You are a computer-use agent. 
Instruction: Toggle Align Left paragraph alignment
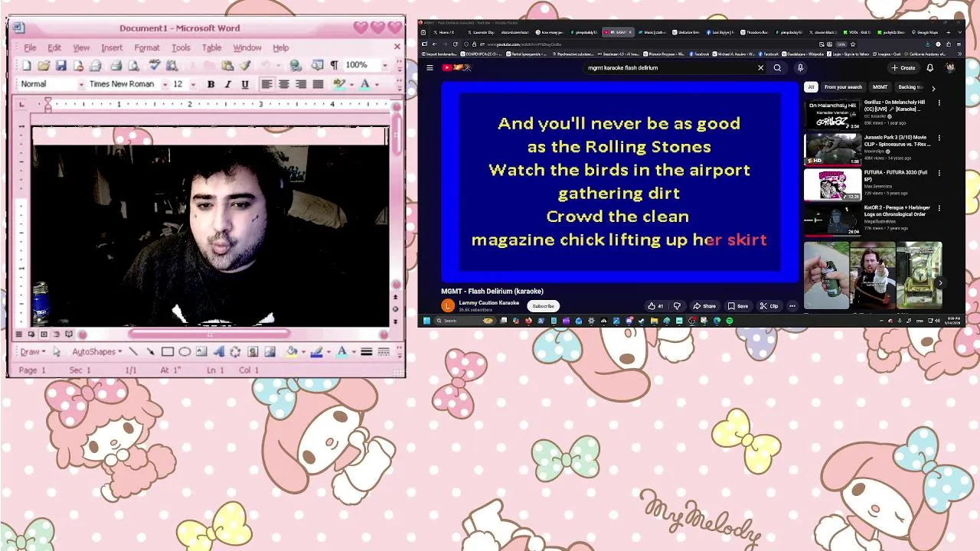point(266,84)
